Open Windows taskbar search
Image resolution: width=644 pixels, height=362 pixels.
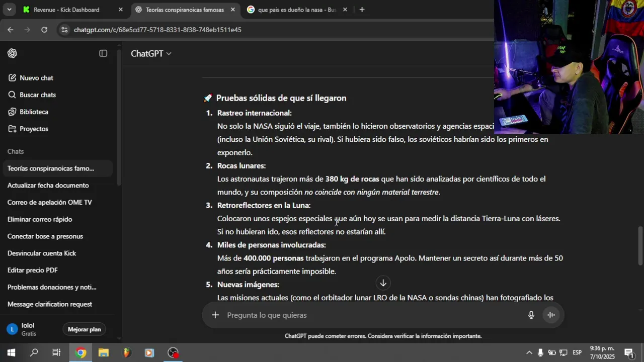click(x=34, y=352)
